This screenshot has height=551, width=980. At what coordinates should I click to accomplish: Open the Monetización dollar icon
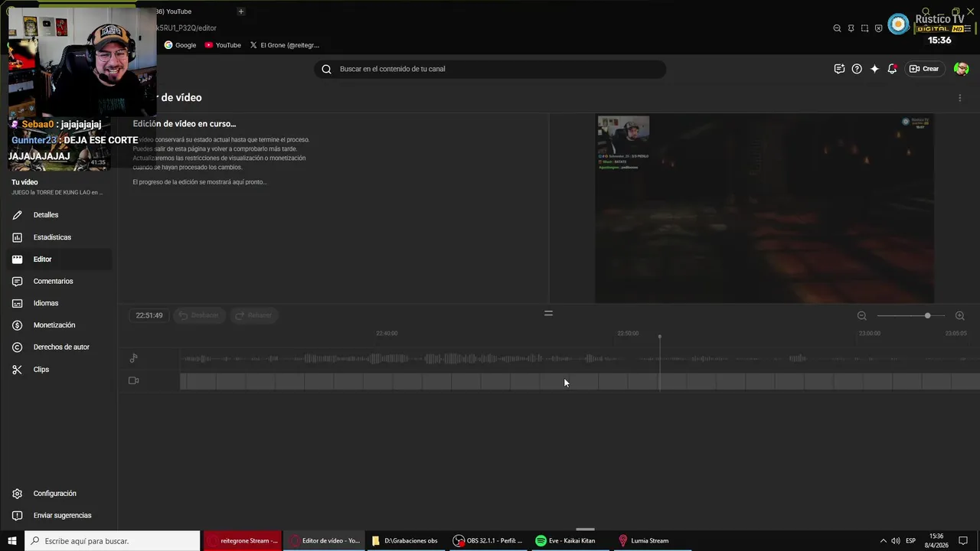pyautogui.click(x=17, y=325)
